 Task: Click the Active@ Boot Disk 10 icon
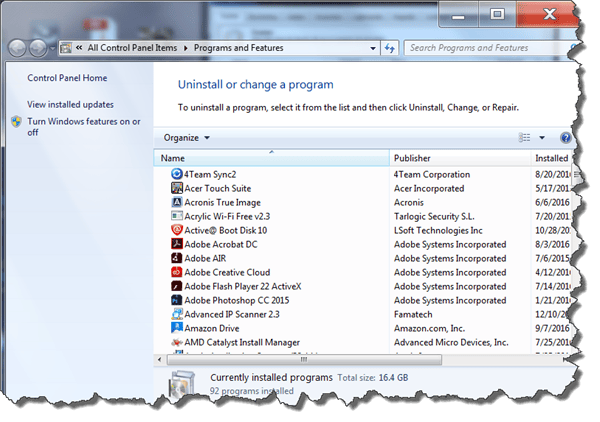[x=176, y=230]
